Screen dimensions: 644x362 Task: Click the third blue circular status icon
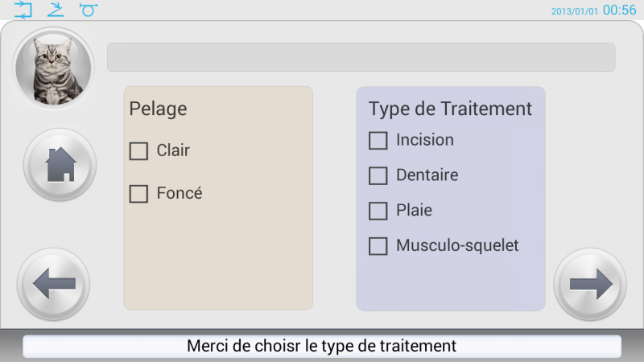point(89,10)
